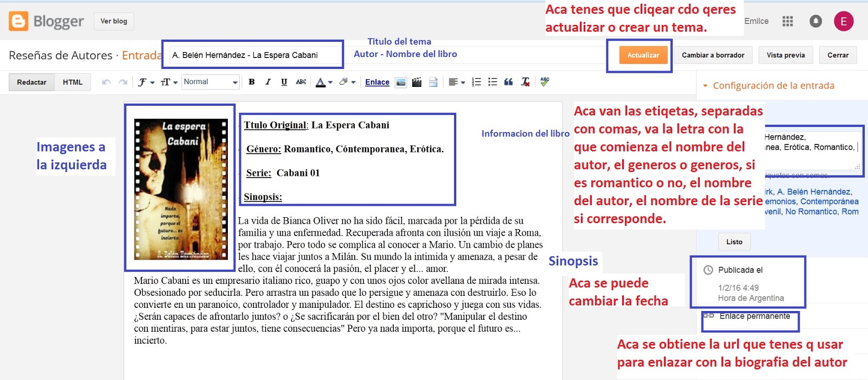This screenshot has width=868, height=380.
Task: Toggle italic formatting
Action: [267, 82]
